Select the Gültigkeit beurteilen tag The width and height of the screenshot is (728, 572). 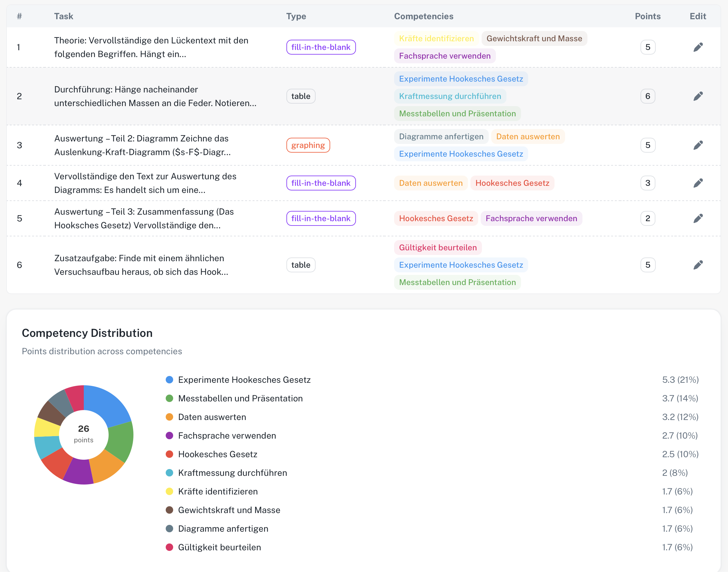pos(438,248)
